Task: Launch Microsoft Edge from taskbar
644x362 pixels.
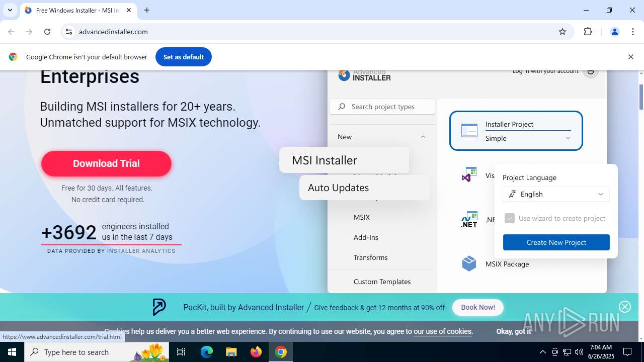Action: (x=207, y=352)
